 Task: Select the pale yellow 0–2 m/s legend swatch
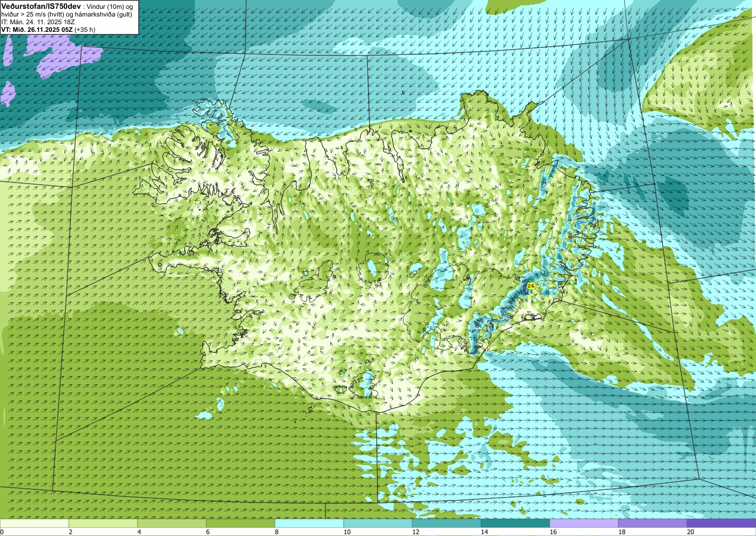click(34, 523)
